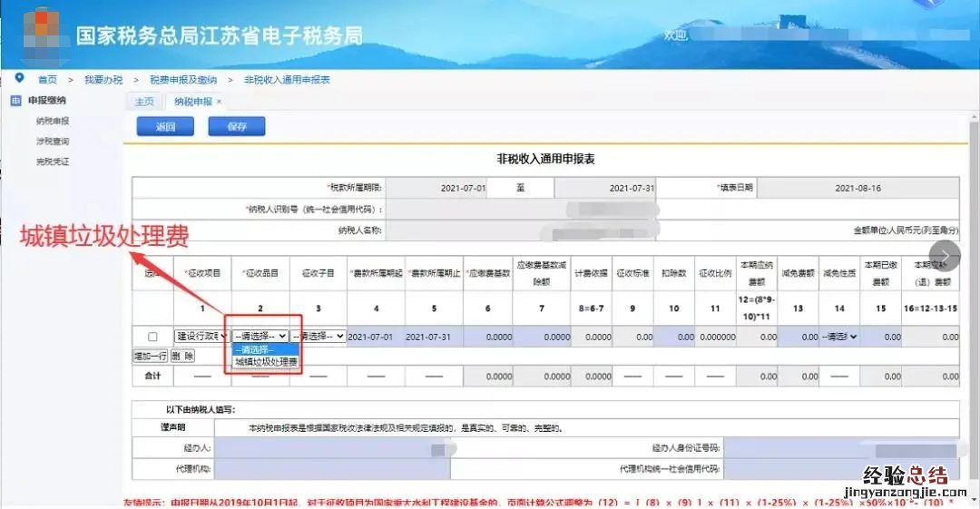Click the 删除 row button

(x=182, y=356)
